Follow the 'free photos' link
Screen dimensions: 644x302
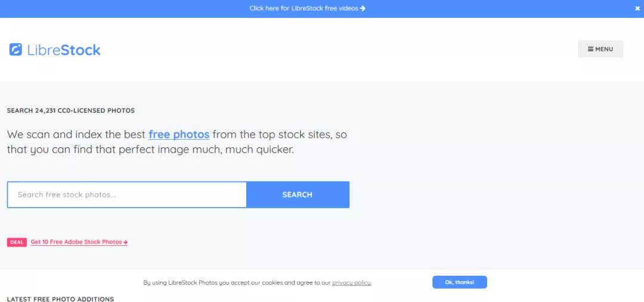click(x=179, y=134)
